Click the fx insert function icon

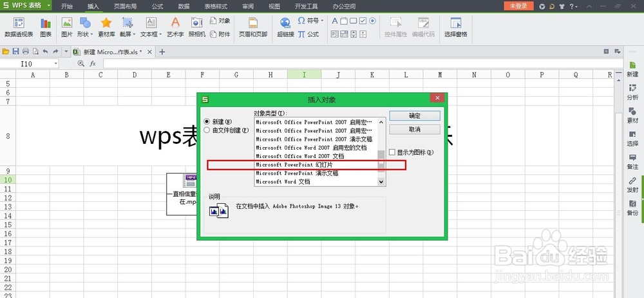point(93,63)
